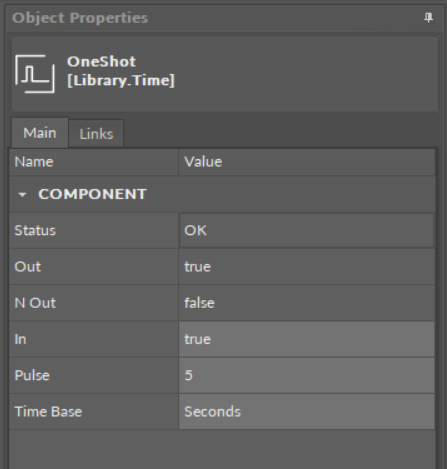Screen dimensions: 447x469
Task: Click the OneShot pulse component icon
Action: 35,74
